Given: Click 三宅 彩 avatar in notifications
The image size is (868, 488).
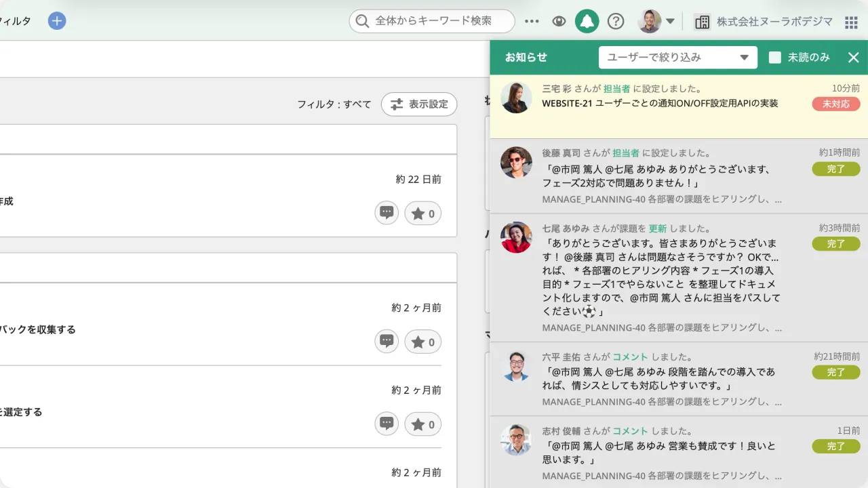Looking at the screenshot, I should pos(516,98).
